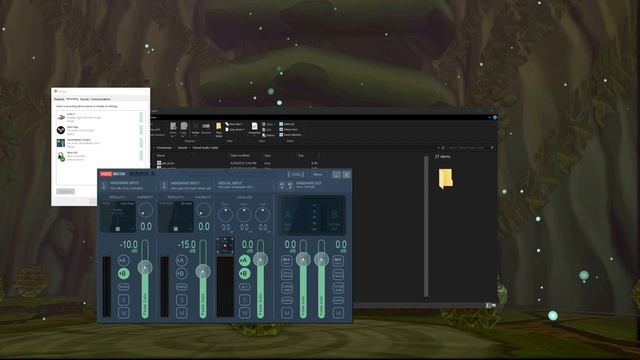Open A1 hardware output device dropdown
The image size is (640, 360).
point(282,186)
